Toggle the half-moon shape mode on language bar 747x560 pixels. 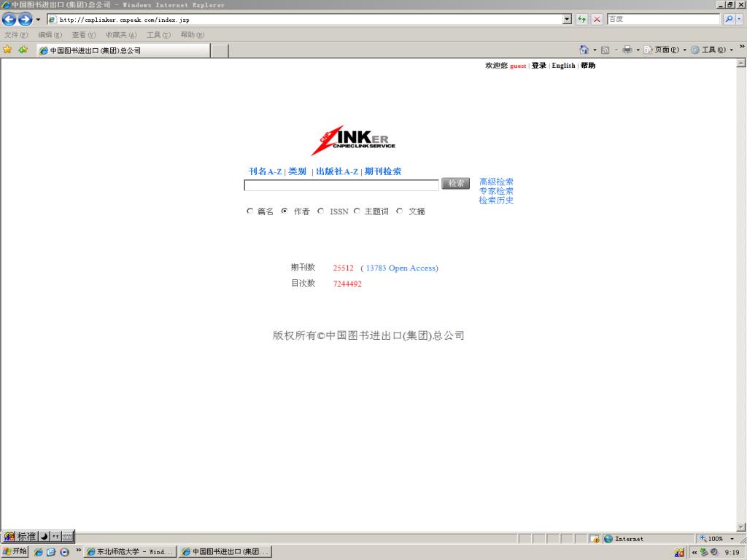pyautogui.click(x=44, y=536)
